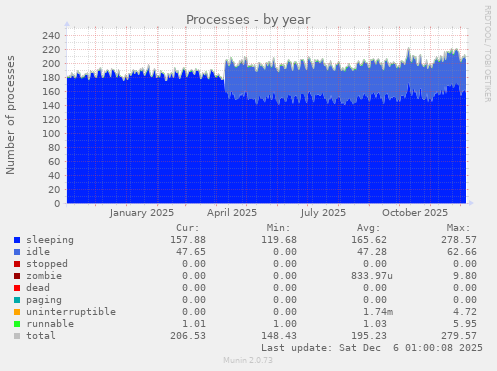Click the 'dead' legend label

pos(38,288)
